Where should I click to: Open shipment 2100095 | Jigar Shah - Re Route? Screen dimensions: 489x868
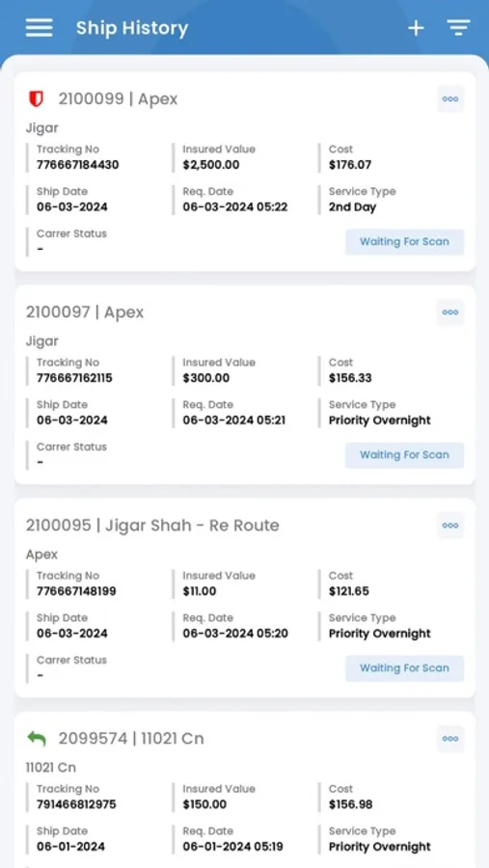coord(152,526)
